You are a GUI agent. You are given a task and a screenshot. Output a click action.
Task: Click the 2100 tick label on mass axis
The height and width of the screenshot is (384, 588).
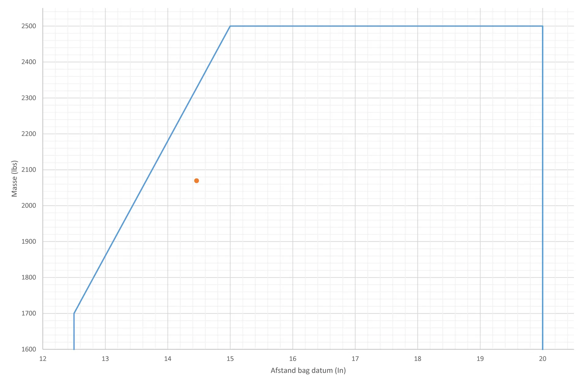[x=29, y=170]
